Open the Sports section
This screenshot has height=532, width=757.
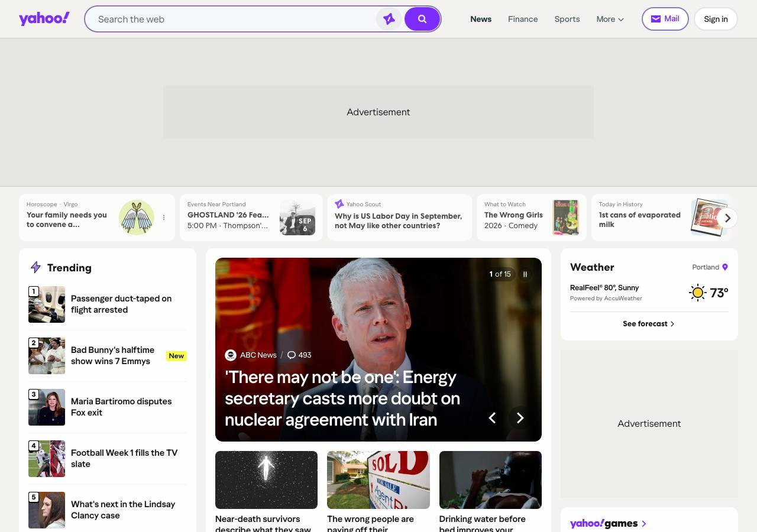click(567, 19)
